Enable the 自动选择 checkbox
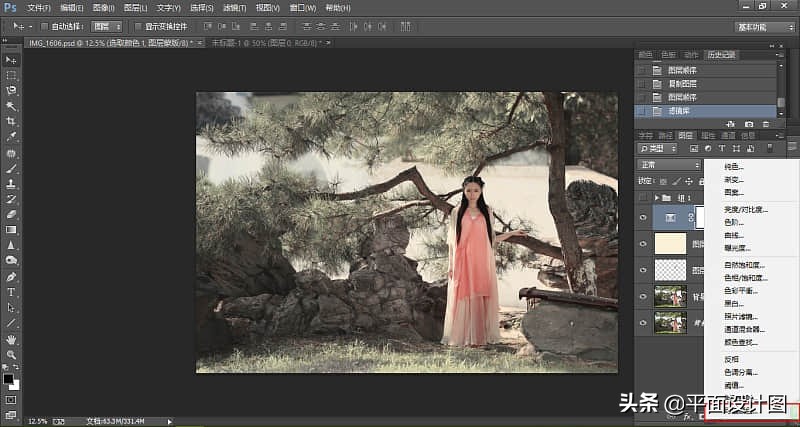The width and height of the screenshot is (800, 427). coord(45,26)
